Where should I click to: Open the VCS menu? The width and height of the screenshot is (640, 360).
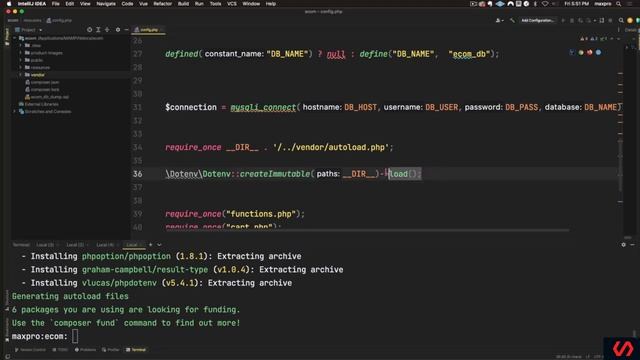[231, 4]
